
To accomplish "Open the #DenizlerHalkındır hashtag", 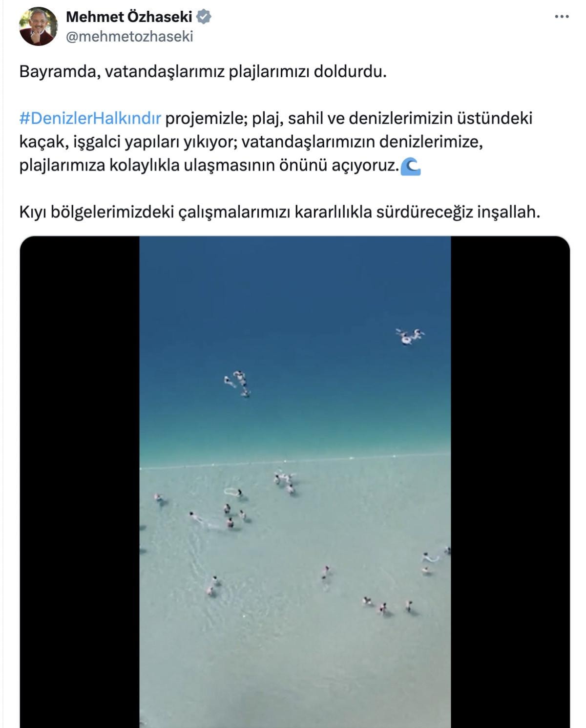I will 90,118.
